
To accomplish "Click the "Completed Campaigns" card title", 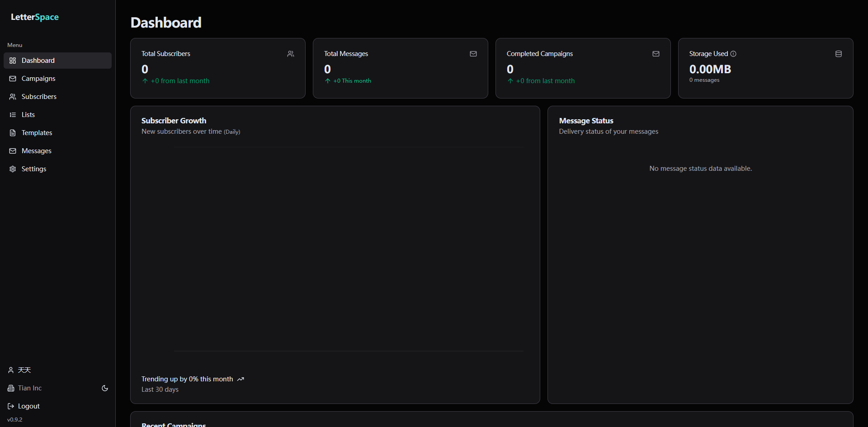I will point(540,54).
